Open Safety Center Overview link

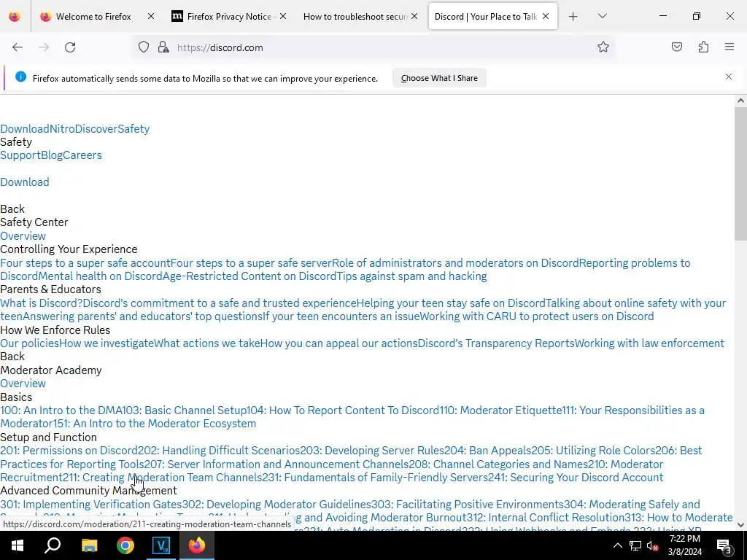point(23,236)
